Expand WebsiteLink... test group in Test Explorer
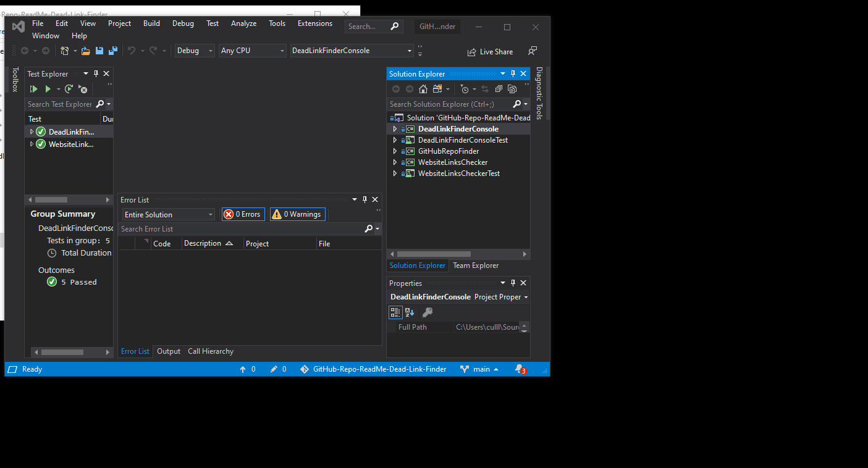The image size is (868, 468). point(32,144)
